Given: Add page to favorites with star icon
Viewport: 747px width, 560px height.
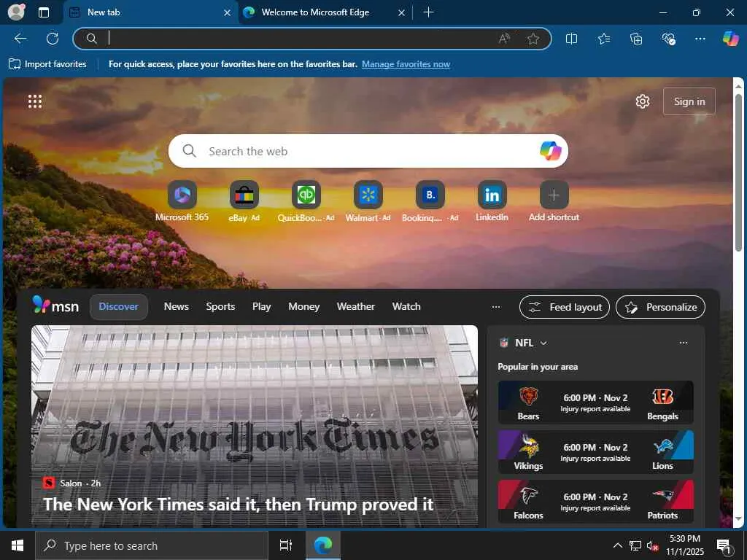Looking at the screenshot, I should [x=533, y=39].
